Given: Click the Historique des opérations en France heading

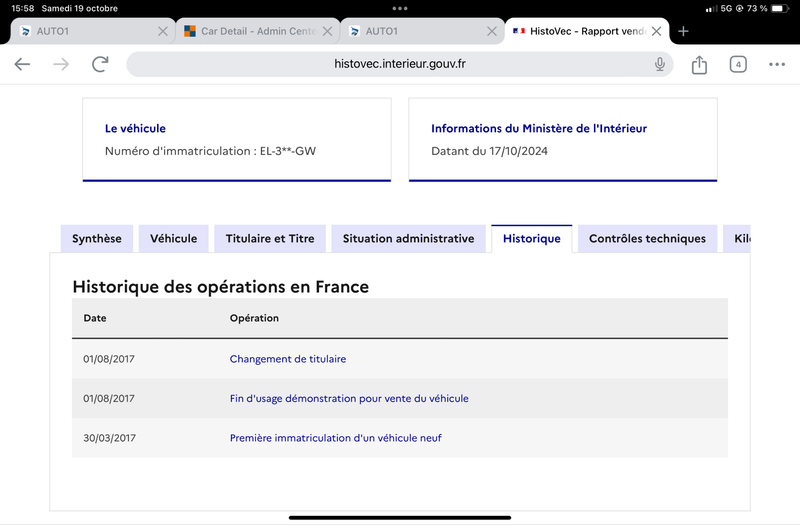Looking at the screenshot, I should click(220, 287).
